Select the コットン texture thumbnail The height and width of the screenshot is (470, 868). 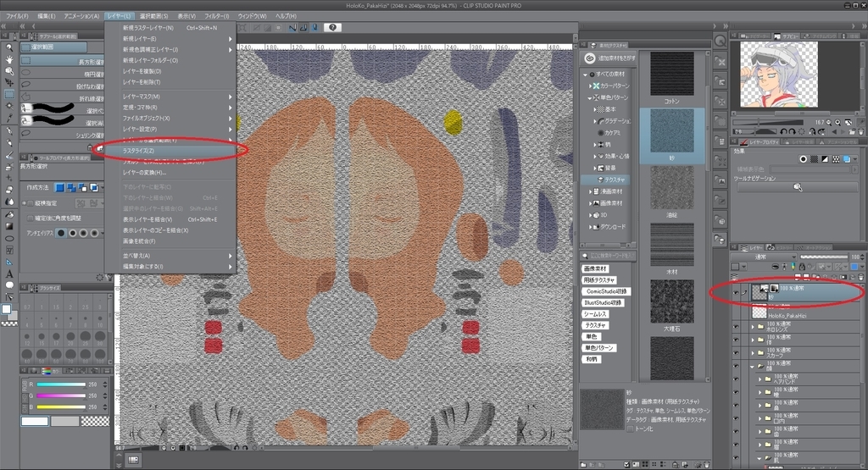click(671, 74)
